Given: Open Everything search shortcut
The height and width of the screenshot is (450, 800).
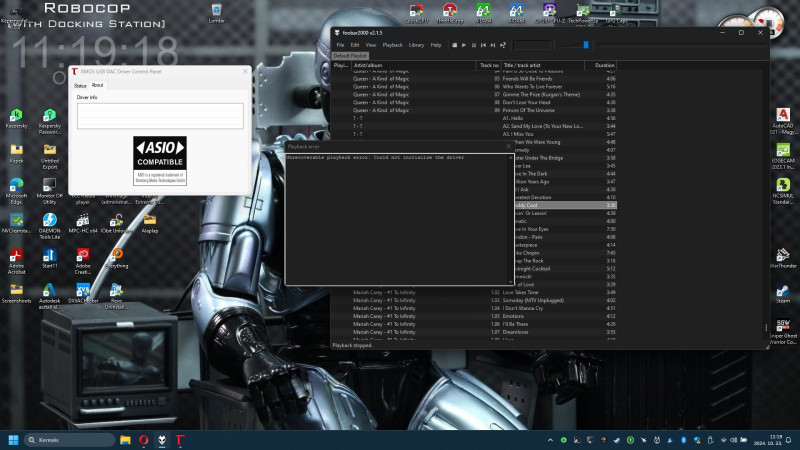Looking at the screenshot, I should point(116,258).
